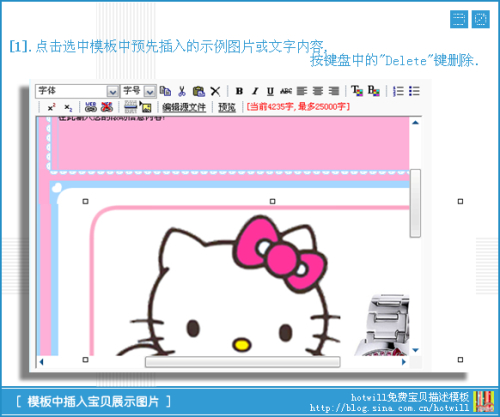Remove the link with the red-crossed chain icon

107,107
